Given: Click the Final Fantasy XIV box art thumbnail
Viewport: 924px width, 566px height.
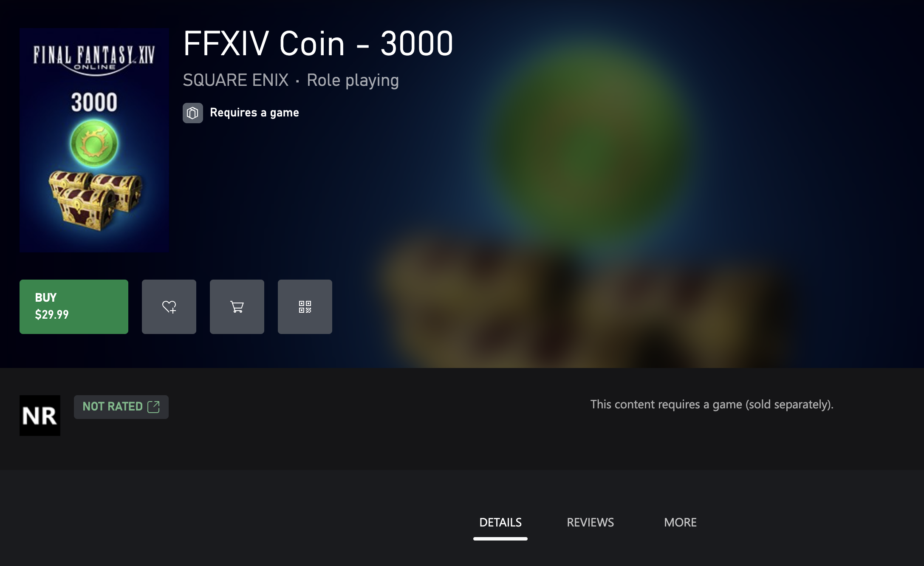Looking at the screenshot, I should [x=94, y=140].
